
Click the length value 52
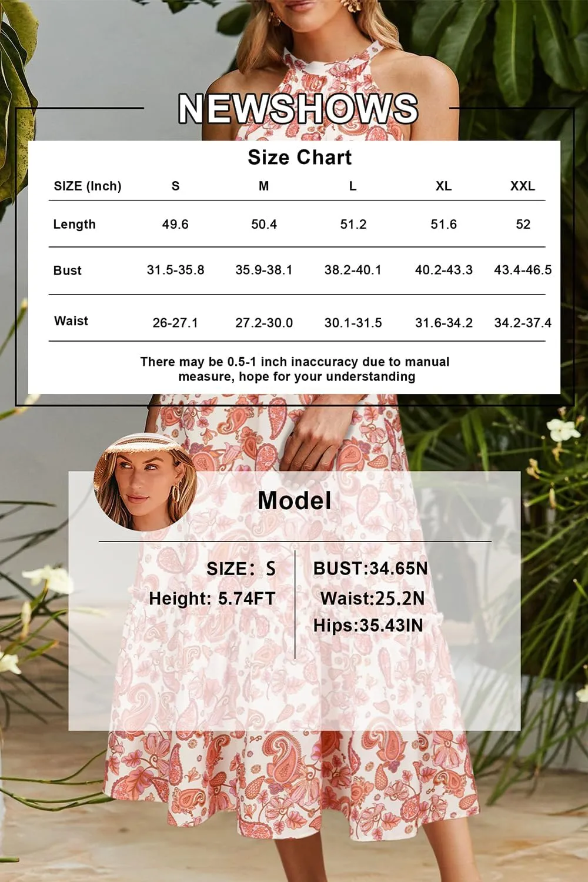[523, 224]
